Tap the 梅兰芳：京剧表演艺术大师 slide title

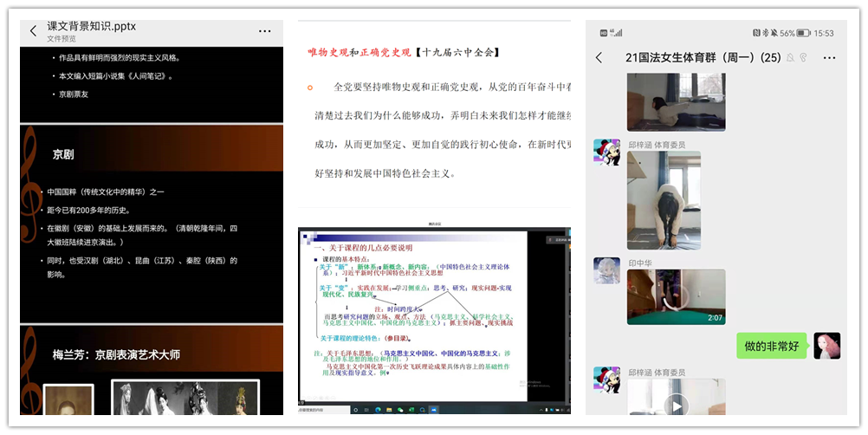pos(116,354)
